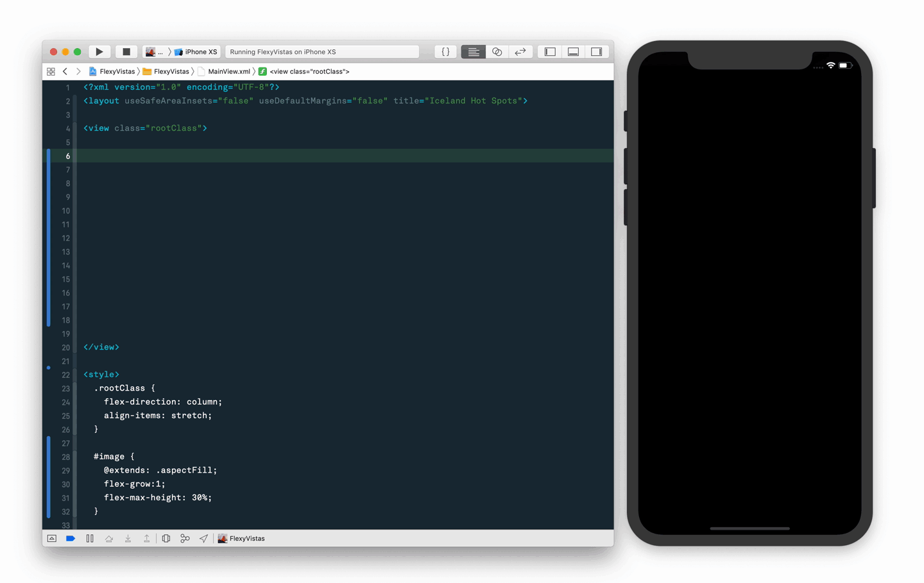Click the flex-direction: column; line

tap(163, 401)
